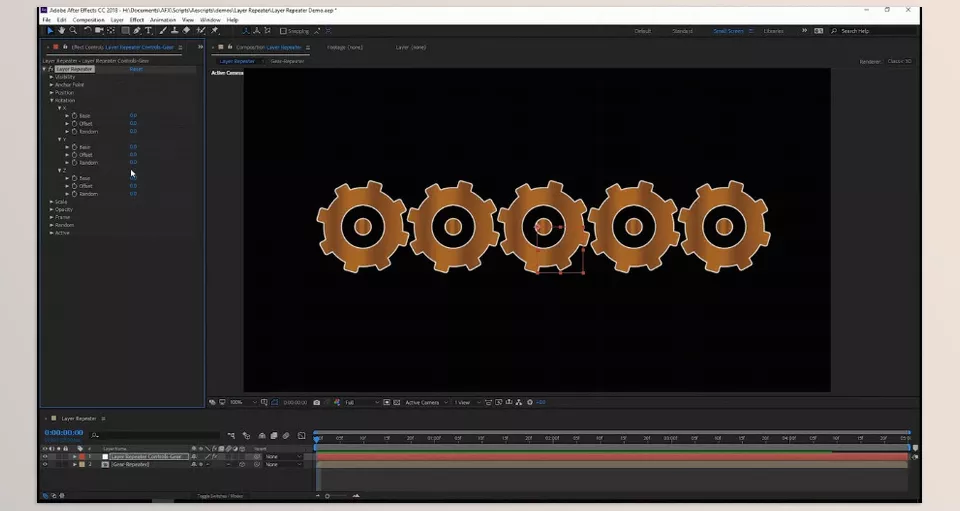Open the Window menu
The image size is (960, 511).
(x=210, y=20)
